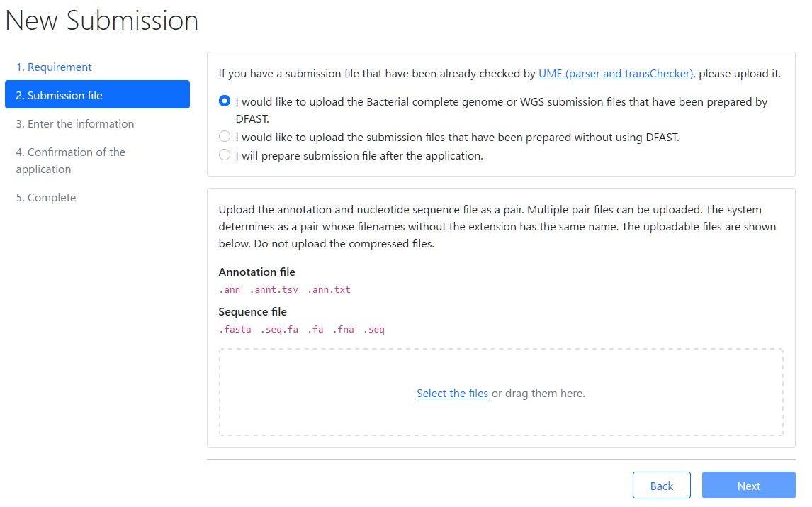Click the .fna extension tag

(343, 330)
